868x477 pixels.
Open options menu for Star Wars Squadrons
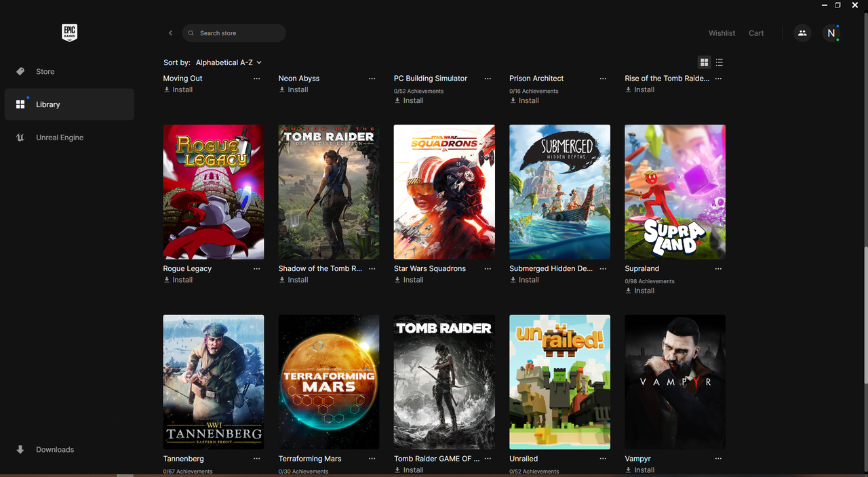[x=488, y=269]
